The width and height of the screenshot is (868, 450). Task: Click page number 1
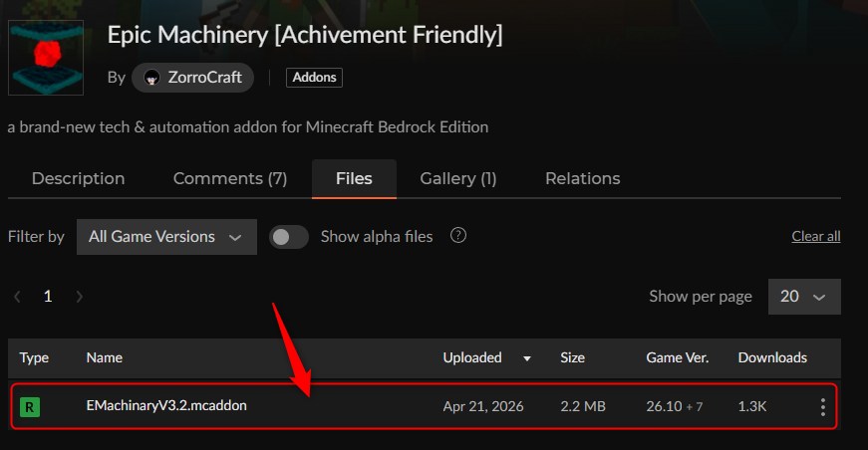pos(48,297)
